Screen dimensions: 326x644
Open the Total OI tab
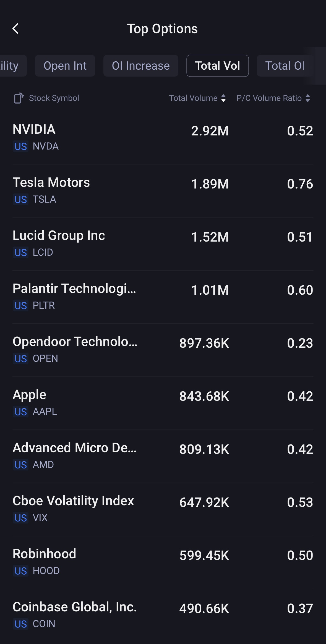click(285, 66)
